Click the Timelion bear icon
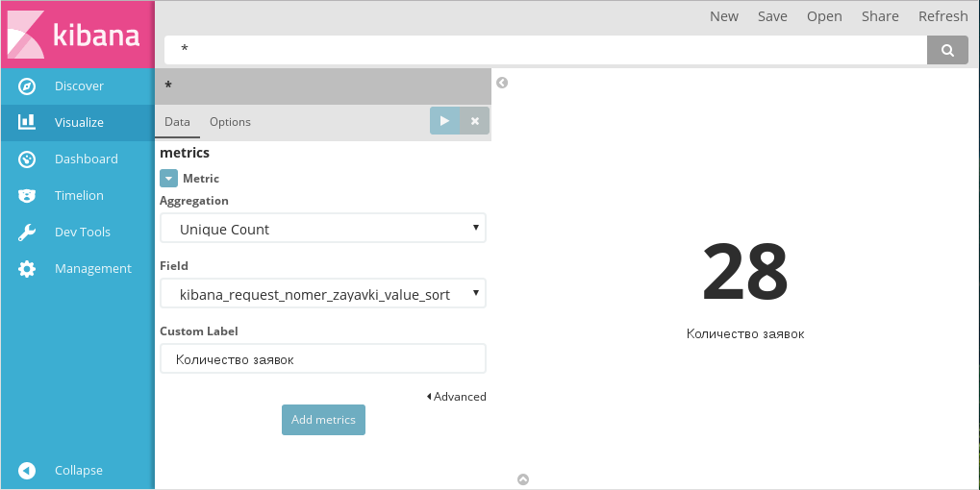 pos(27,196)
